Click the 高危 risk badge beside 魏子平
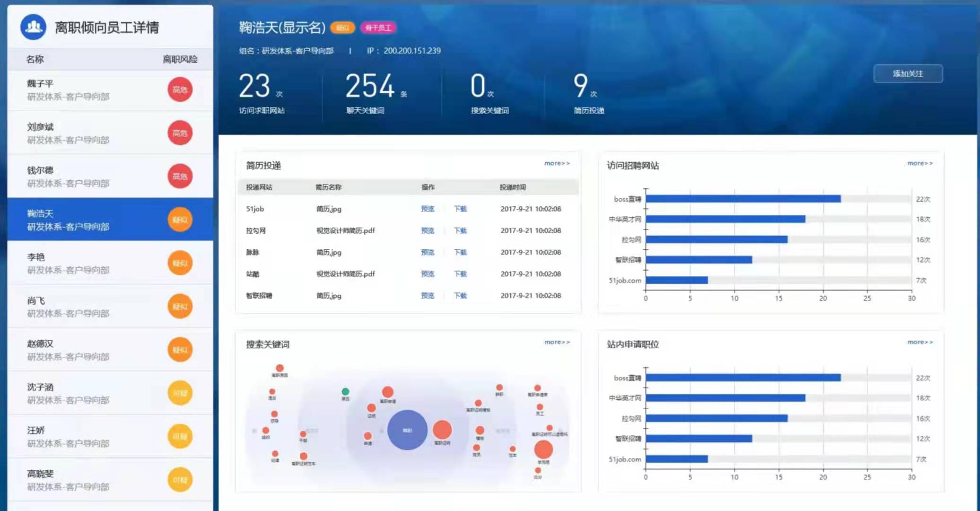This screenshot has width=980, height=511. 180,90
